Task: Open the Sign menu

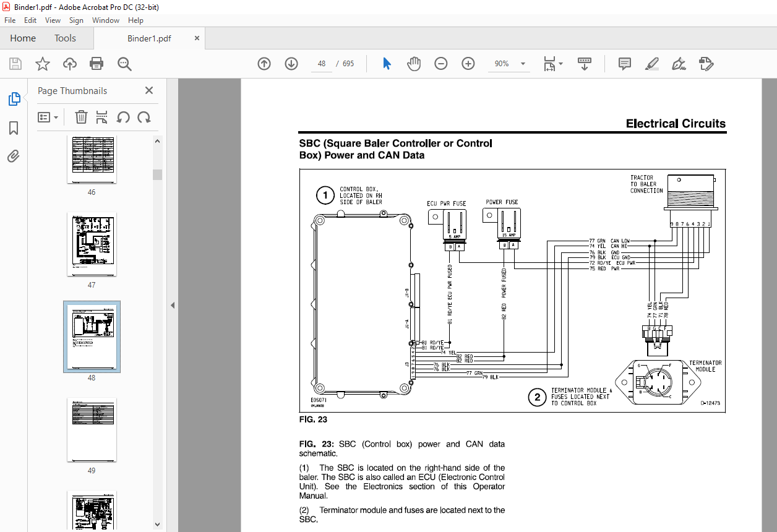Action: click(76, 20)
